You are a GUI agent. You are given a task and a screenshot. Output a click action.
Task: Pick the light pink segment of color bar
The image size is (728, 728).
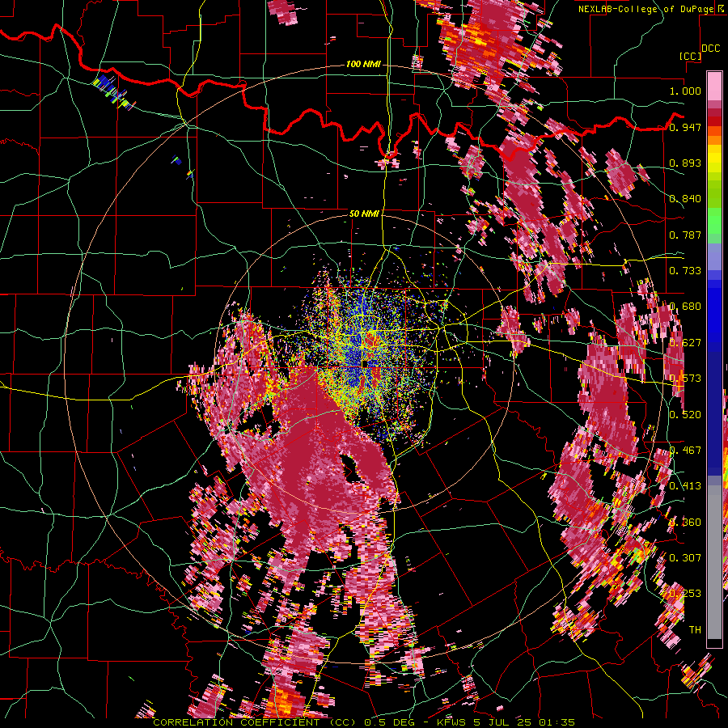[x=714, y=86]
